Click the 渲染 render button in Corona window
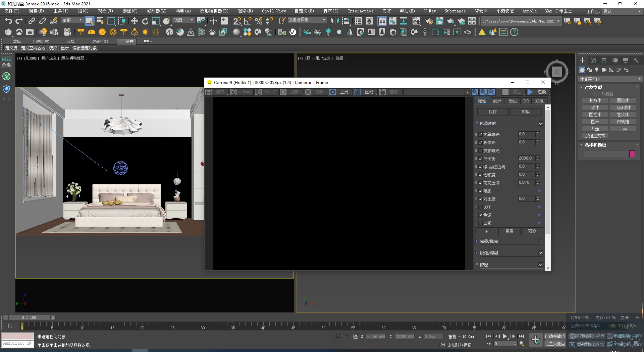The height and width of the screenshot is (352, 644). tap(538, 92)
